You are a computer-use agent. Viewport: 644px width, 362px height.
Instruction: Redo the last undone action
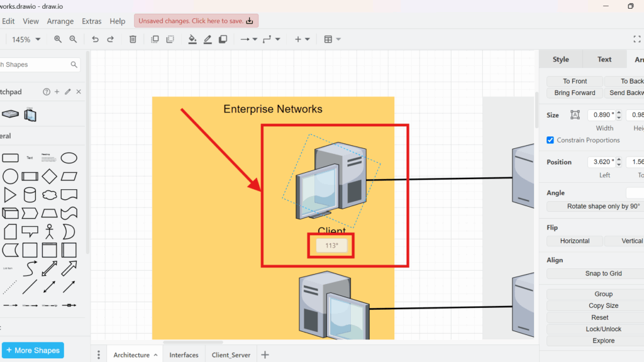tap(111, 39)
